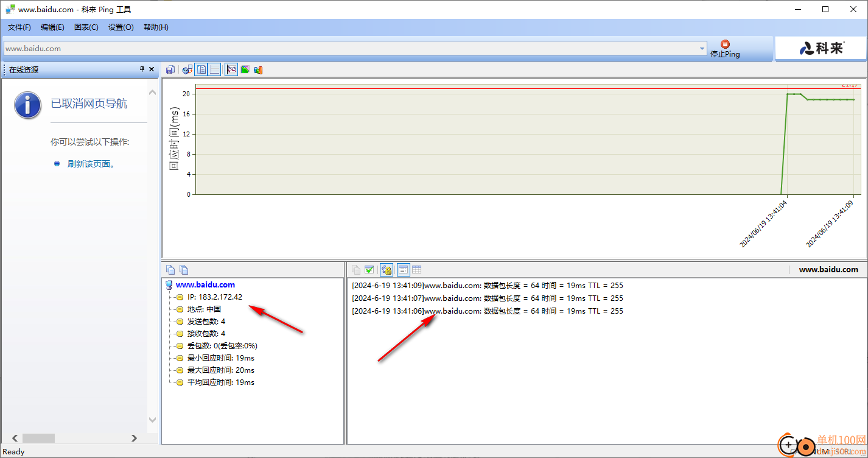
Task: Click the 回应时间(ms) axis title
Action: click(174, 139)
